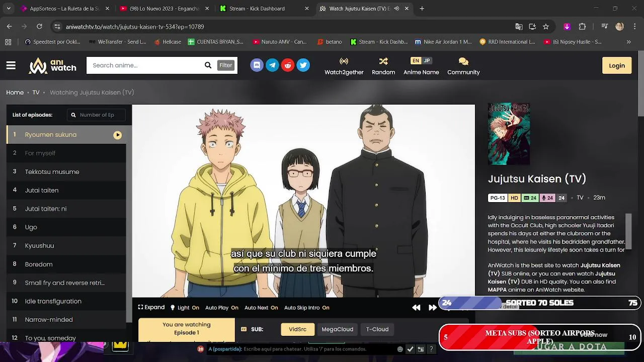
Task: Open the tab search dropdown arrow
Action: pos(9,9)
